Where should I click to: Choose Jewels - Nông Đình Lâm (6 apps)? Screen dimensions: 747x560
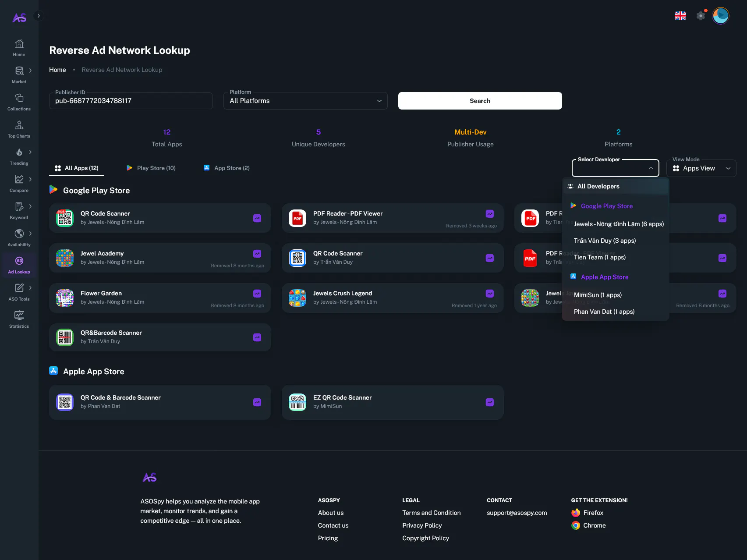click(x=615, y=224)
